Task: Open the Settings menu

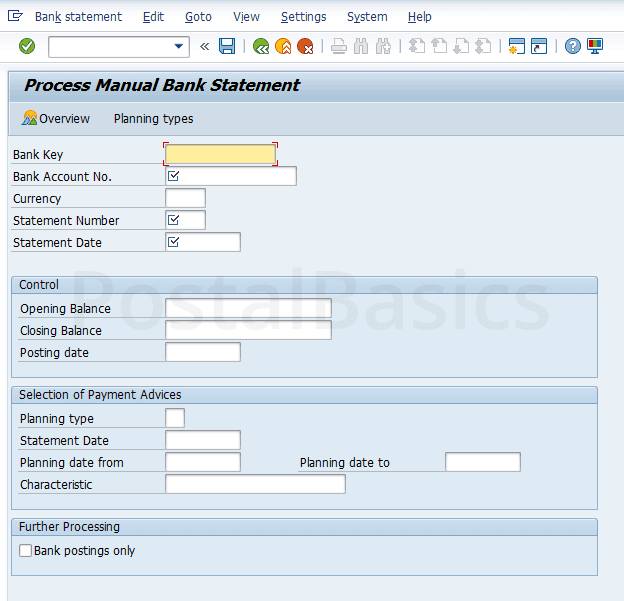Action: (303, 17)
